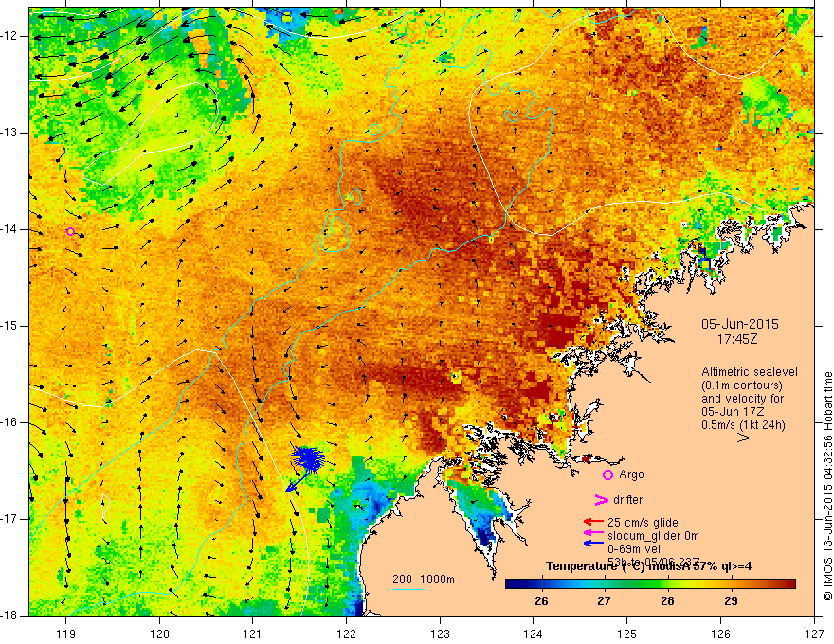Viewport: 834px width, 644px height.
Task: Click longitude label 119 on the axis
Action: point(66,634)
